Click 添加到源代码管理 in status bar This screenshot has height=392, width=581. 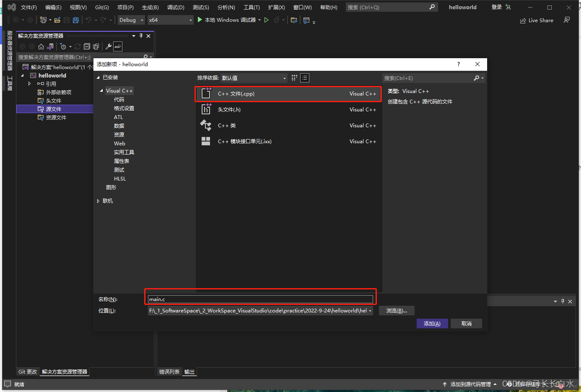click(x=470, y=384)
